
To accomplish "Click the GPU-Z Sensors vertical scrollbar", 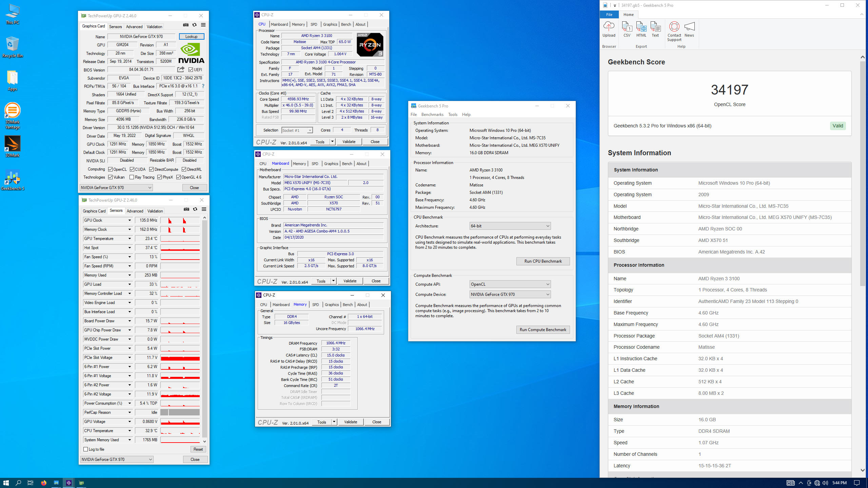I will [204, 329].
